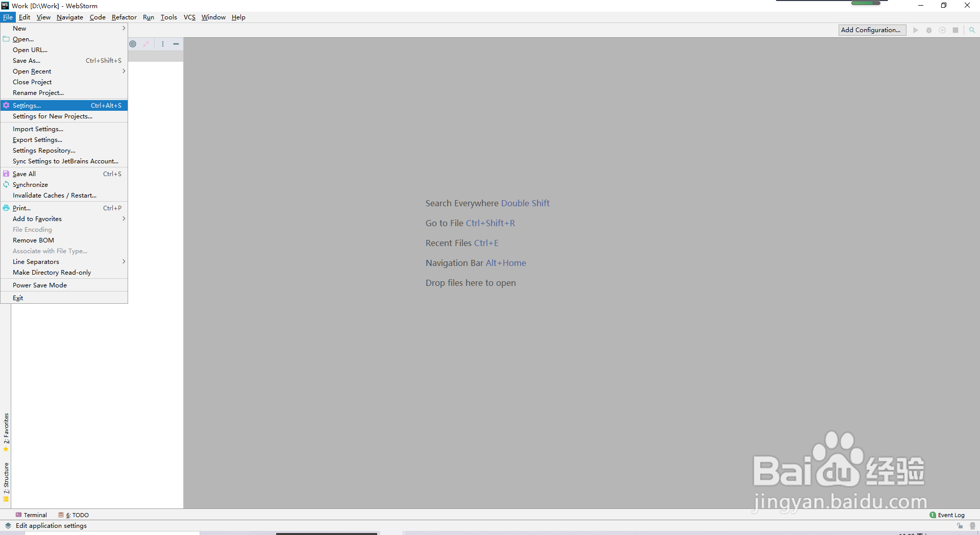Open Settings Repository...
The width and height of the screenshot is (980, 535).
point(64,151)
